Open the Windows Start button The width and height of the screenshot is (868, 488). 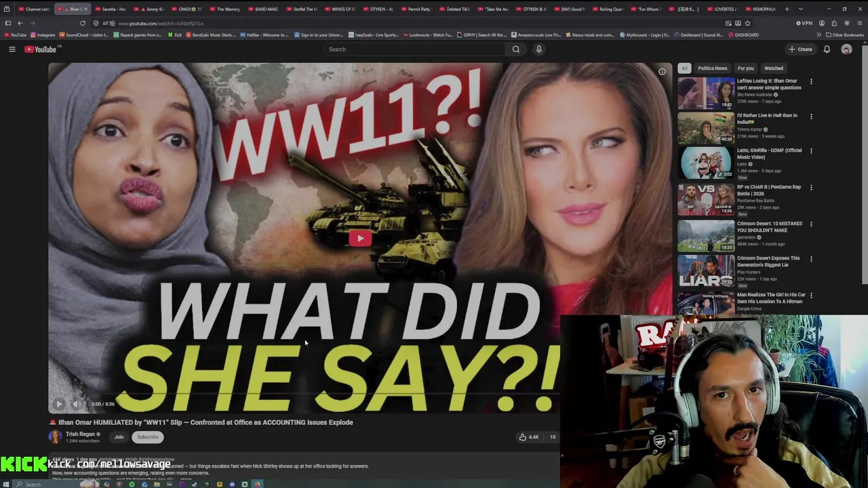[x=6, y=484]
